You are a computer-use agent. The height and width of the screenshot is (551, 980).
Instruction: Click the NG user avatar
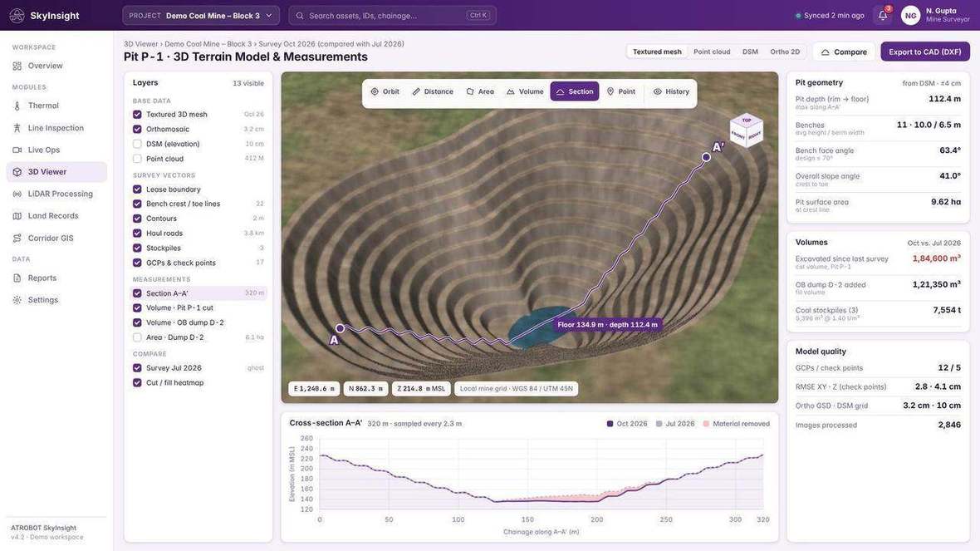click(x=910, y=16)
